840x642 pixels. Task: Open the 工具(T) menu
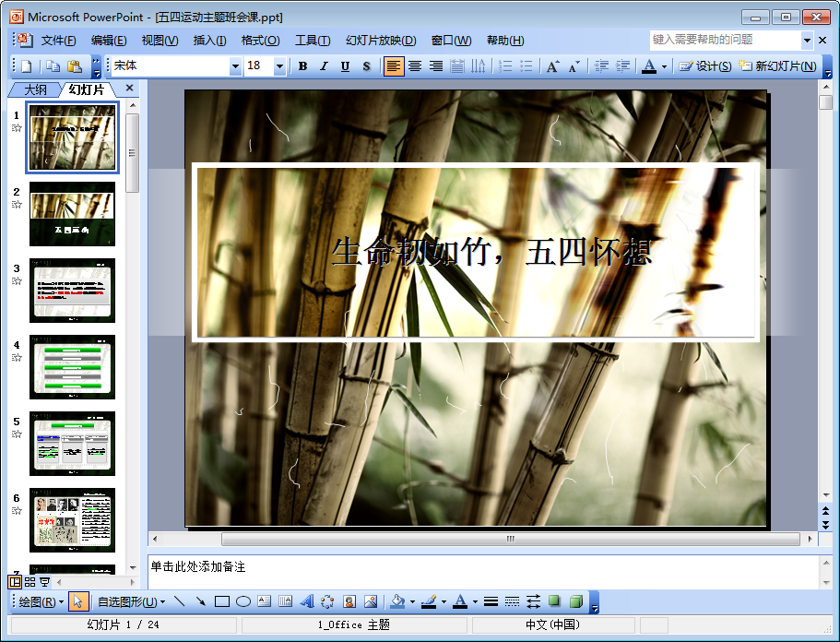click(313, 41)
